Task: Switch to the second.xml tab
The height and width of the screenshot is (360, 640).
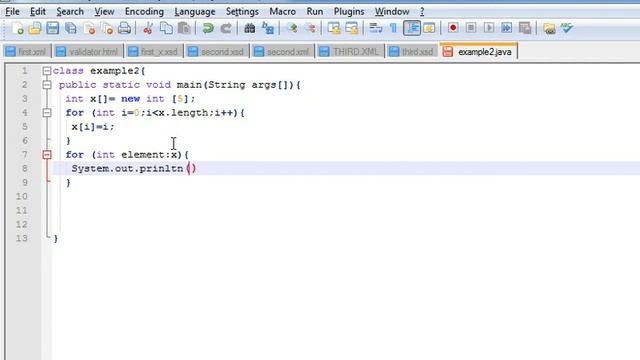Action: (282, 52)
